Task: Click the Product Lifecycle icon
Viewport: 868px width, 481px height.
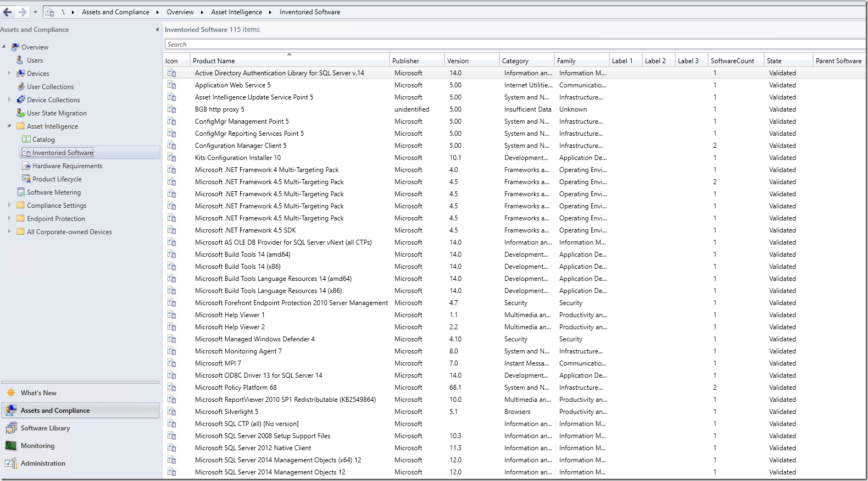Action: 26,179
